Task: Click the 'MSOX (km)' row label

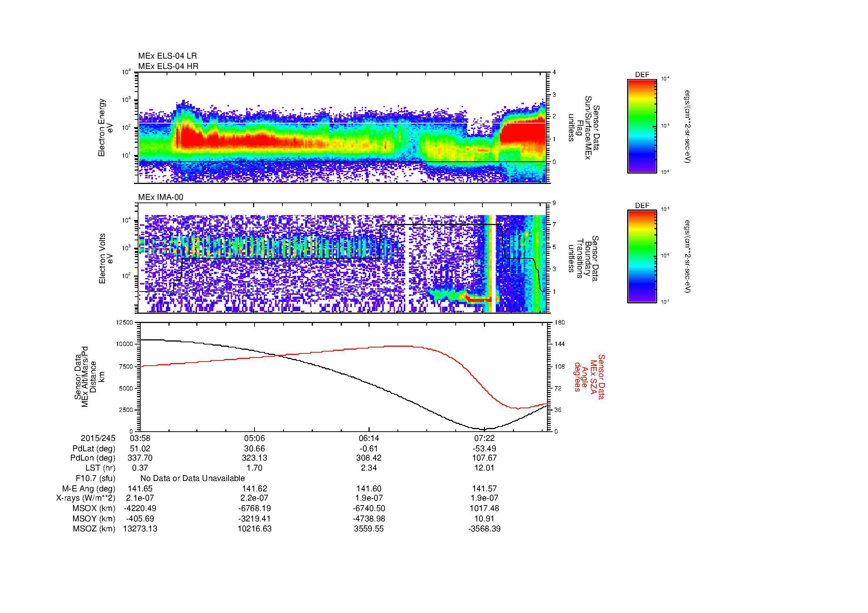Action: tap(95, 508)
